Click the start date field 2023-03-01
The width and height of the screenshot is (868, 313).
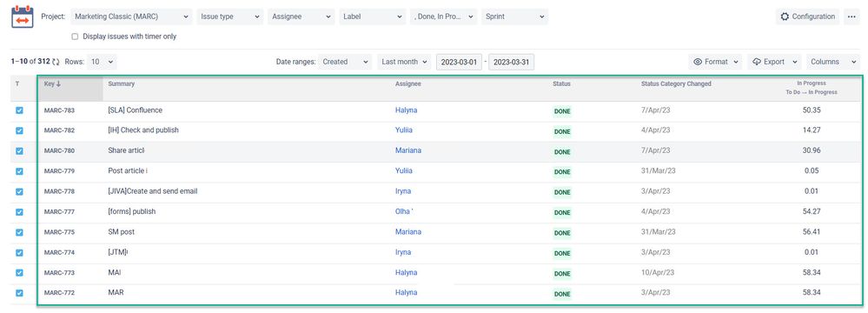(459, 62)
